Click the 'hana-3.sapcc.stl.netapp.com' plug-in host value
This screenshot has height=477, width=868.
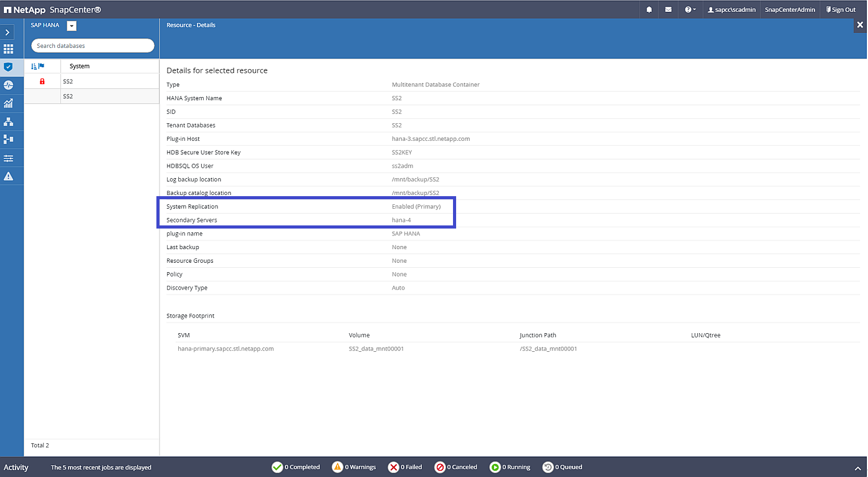point(431,139)
